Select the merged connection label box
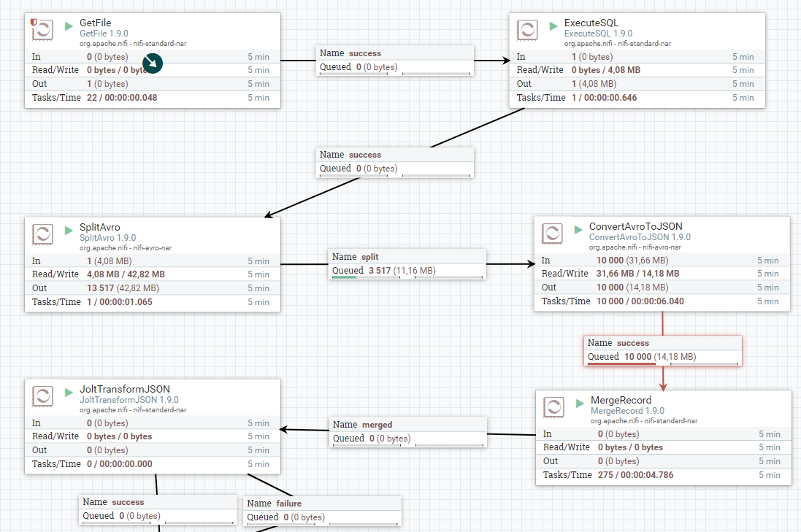The height and width of the screenshot is (532, 801). pos(408,431)
